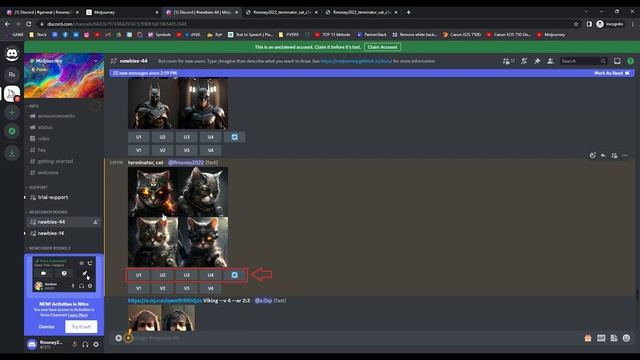640x360 pixels.
Task: Click the Claim Account button
Action: click(382, 47)
